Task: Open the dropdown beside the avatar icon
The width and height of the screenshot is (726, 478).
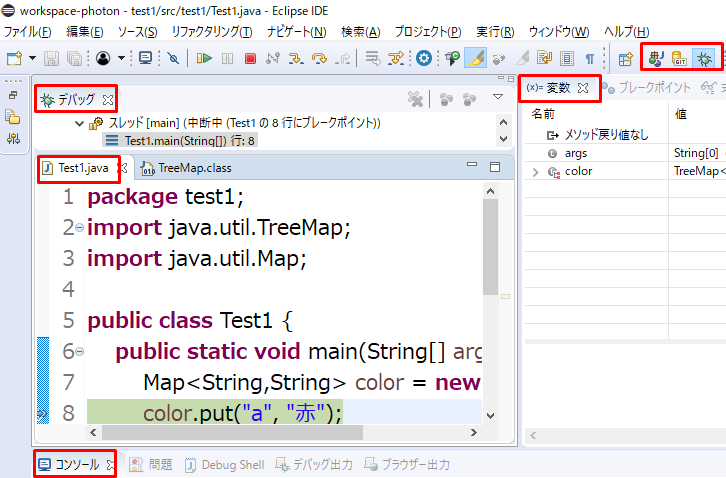Action: [121, 58]
